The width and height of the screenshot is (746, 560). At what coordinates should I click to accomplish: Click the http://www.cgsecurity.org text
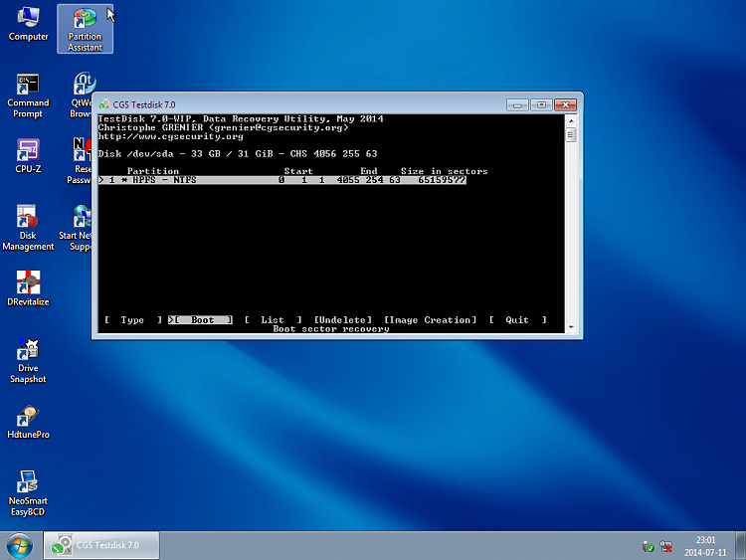[170, 136]
